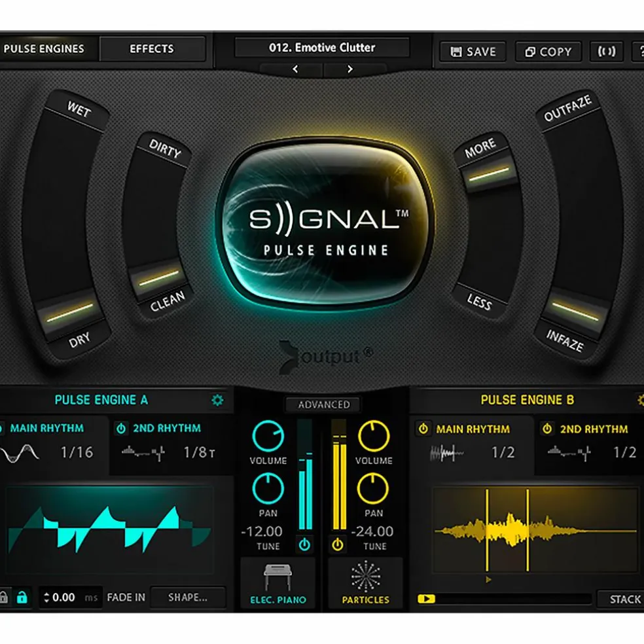
Task: Toggle the yellow power button near the -24.00 tune value
Action: [x=338, y=545]
